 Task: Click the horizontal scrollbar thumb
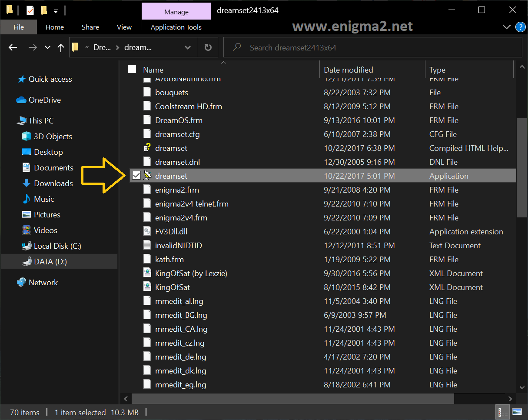292,399
